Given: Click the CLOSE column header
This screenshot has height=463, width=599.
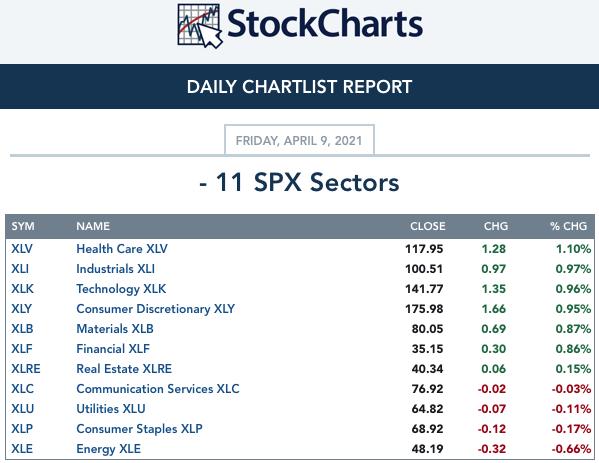Looking at the screenshot, I should (x=427, y=226).
